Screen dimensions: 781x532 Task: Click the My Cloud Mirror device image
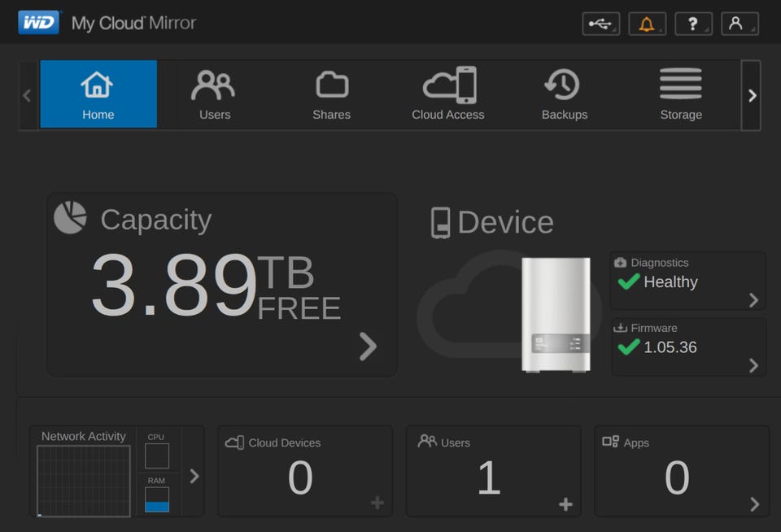[556, 315]
